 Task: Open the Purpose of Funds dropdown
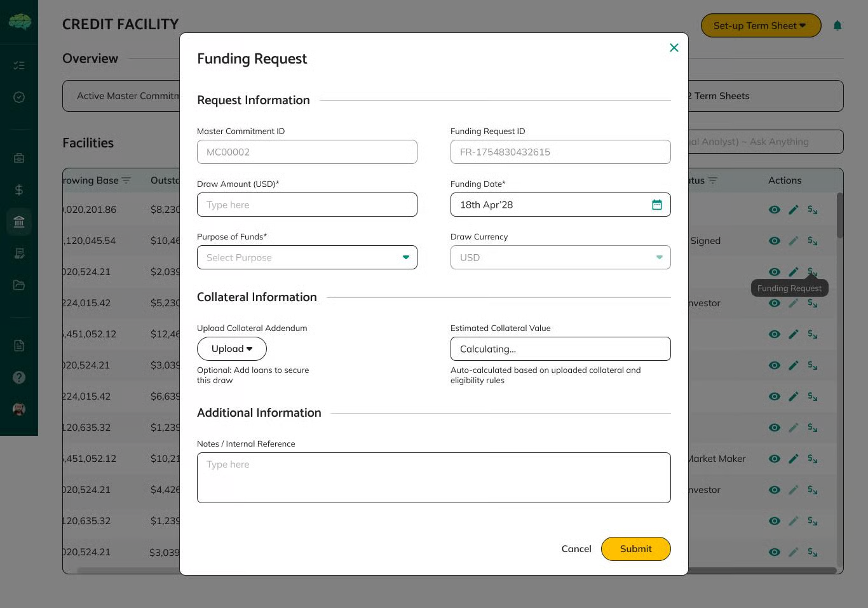307,257
